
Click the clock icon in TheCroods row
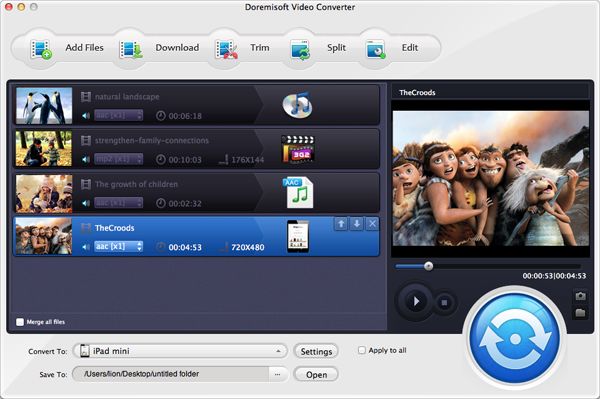[161, 247]
